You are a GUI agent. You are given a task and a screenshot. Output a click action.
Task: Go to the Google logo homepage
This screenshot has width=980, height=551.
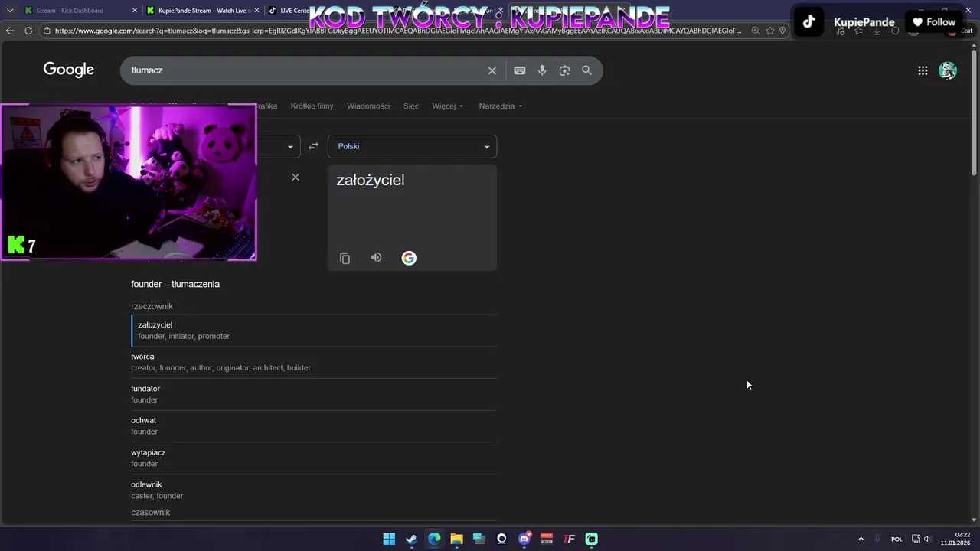click(68, 70)
